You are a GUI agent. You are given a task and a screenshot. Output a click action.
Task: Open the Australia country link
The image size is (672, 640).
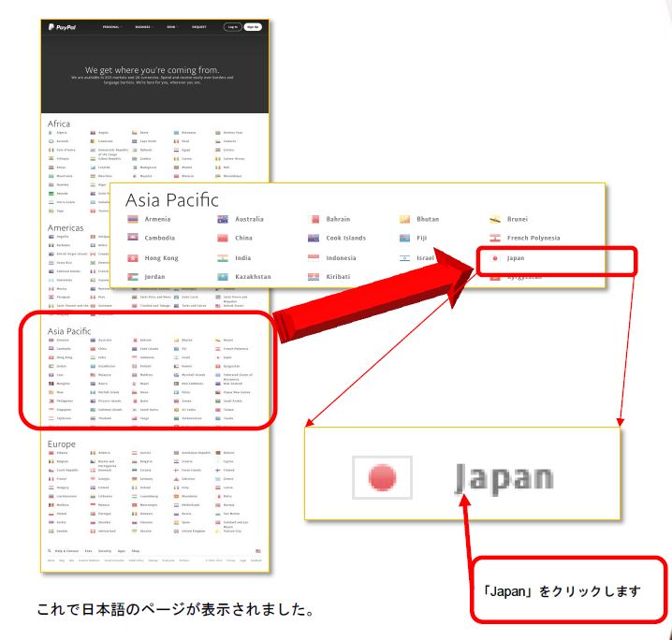(249, 219)
